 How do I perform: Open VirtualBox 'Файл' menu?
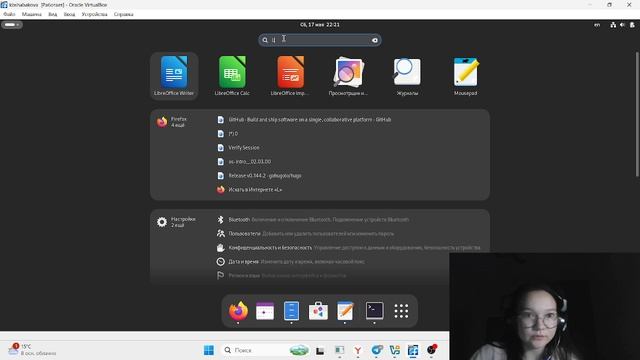tap(9, 14)
